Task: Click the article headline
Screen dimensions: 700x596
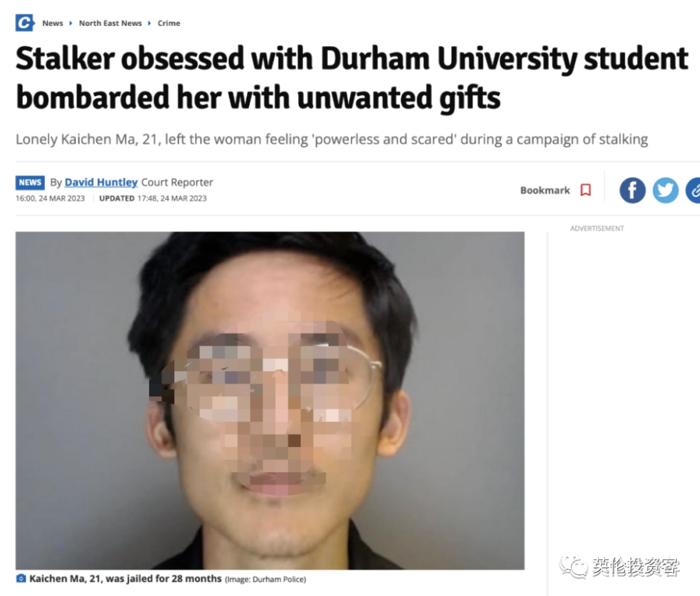Action: point(352,78)
